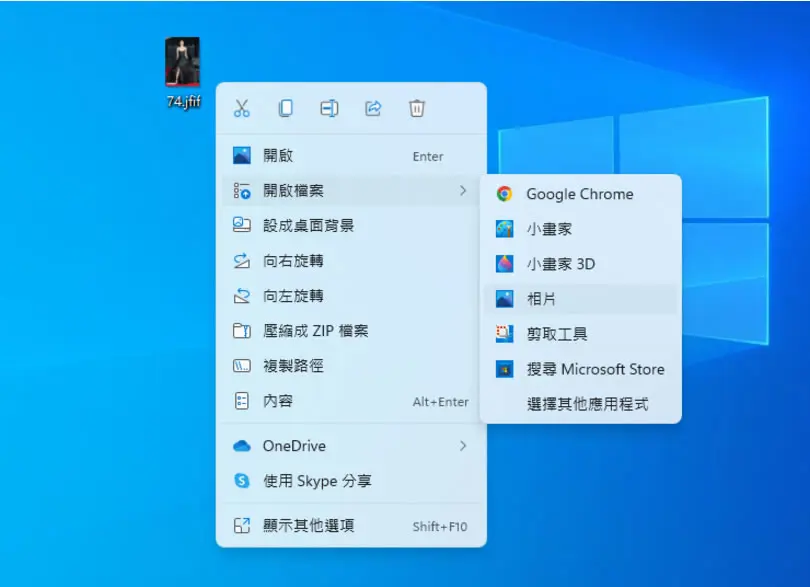The width and height of the screenshot is (810, 587).
Task: Click the Copy icon in context menu
Action: click(285, 109)
